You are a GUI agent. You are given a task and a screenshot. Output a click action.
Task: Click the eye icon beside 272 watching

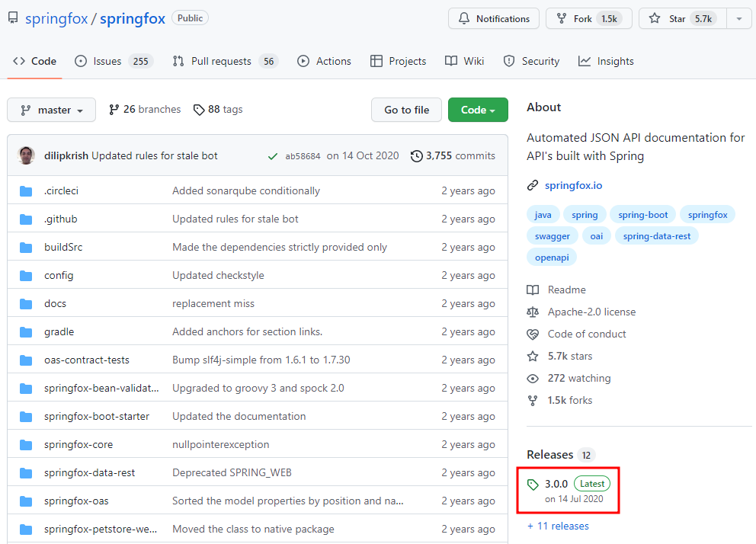(x=533, y=379)
